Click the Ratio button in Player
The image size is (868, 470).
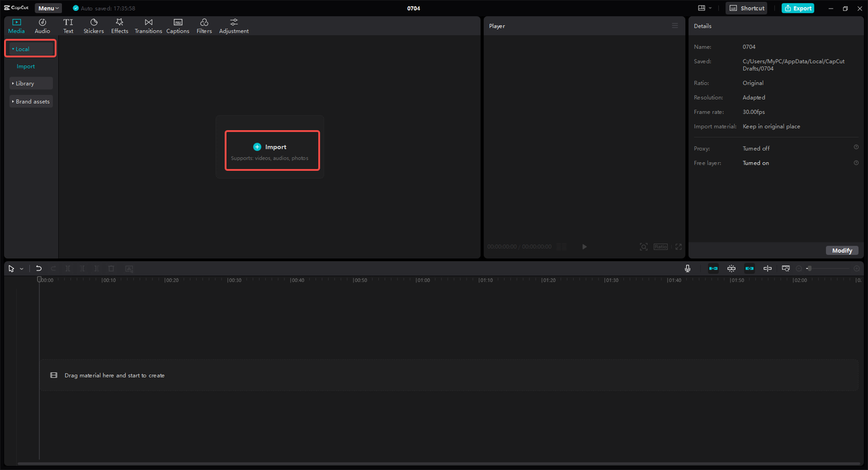click(660, 247)
